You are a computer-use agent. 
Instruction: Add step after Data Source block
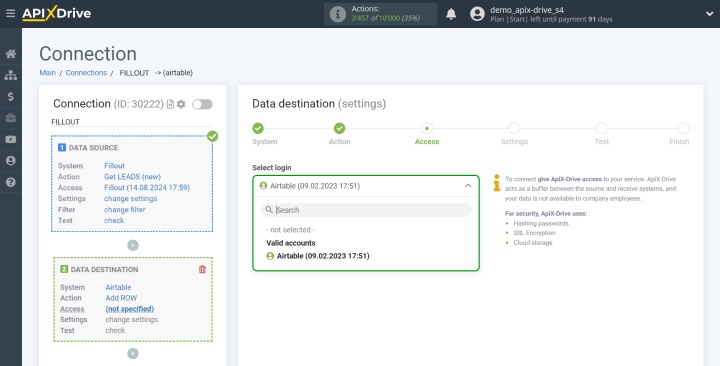(133, 245)
